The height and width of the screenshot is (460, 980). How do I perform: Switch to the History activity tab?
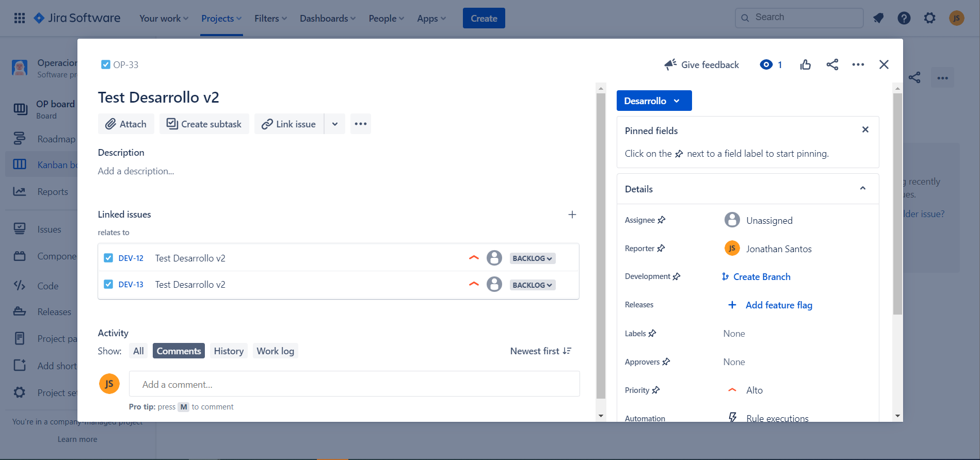coord(229,351)
